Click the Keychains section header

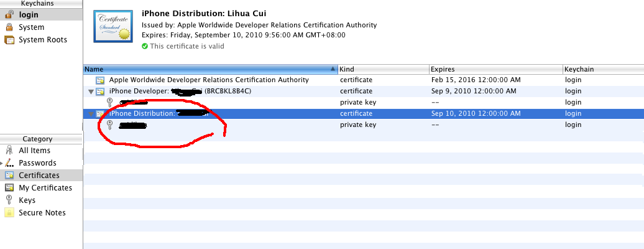coord(37,3)
